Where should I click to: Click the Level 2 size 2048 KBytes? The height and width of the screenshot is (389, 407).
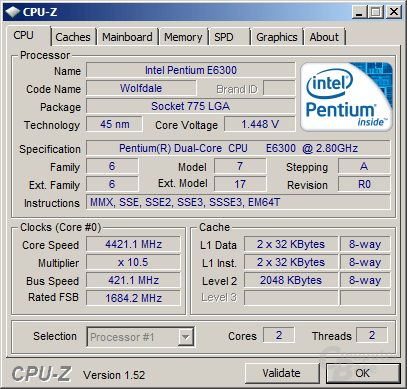point(291,280)
